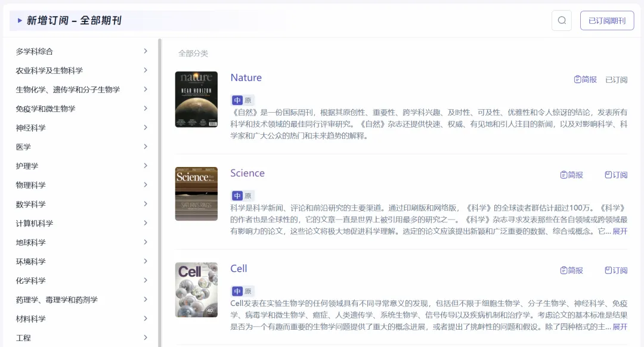The image size is (644, 347).
Task: Click 已订阅 status for Nature
Action: click(617, 80)
